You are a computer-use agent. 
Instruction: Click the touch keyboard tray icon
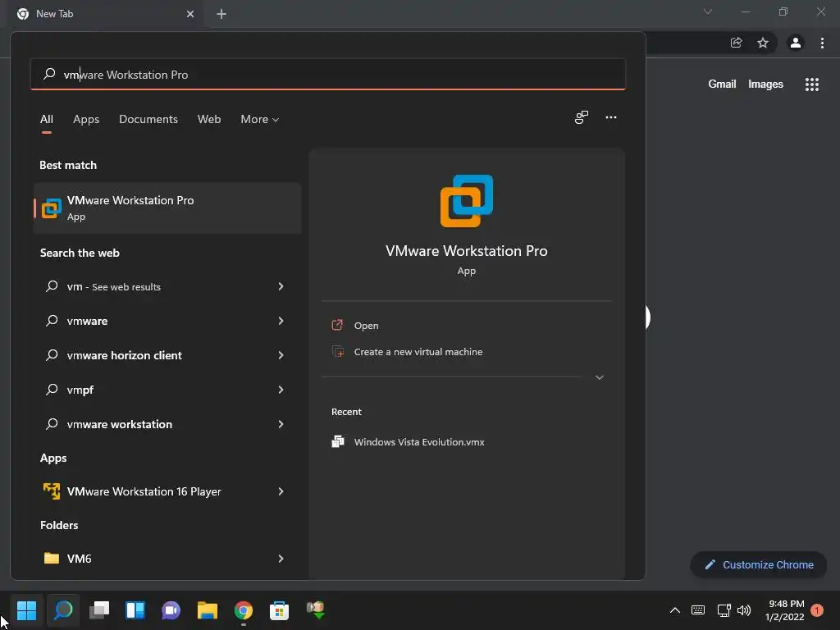[698, 610]
